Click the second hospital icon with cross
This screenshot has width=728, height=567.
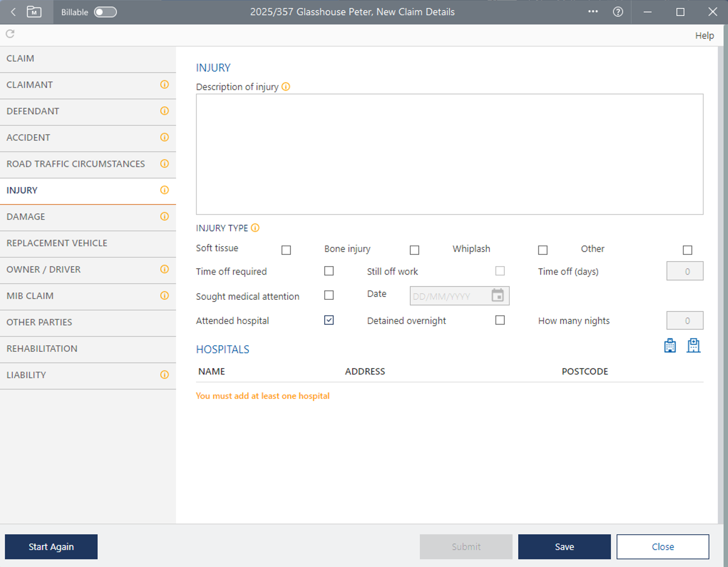693,345
